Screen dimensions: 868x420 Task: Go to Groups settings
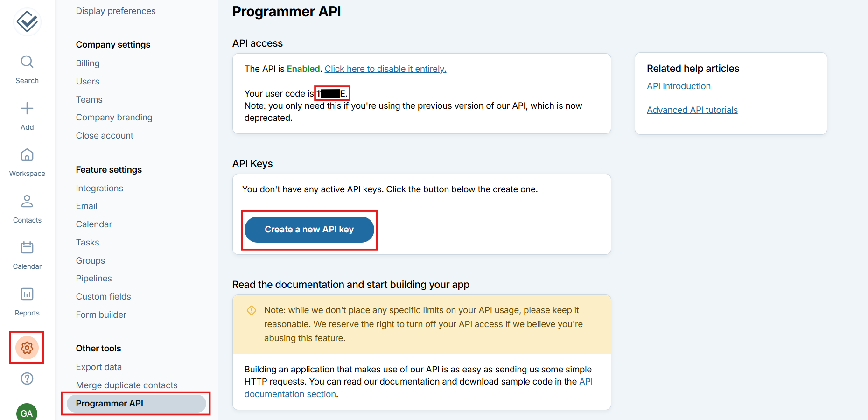pos(91,260)
